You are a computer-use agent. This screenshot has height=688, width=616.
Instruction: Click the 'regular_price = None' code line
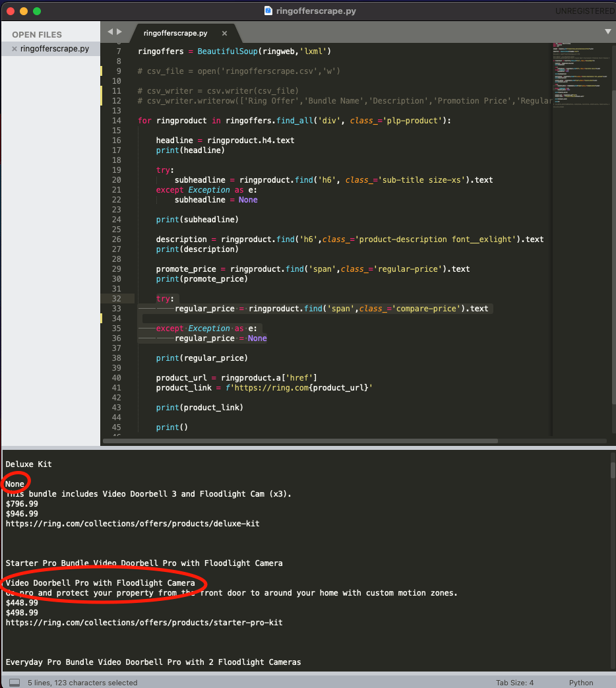[x=221, y=339]
